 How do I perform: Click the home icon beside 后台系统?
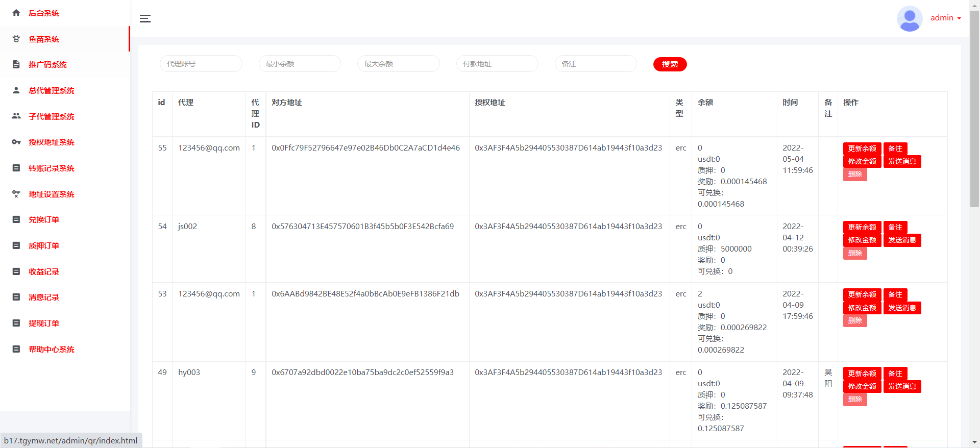point(16,13)
